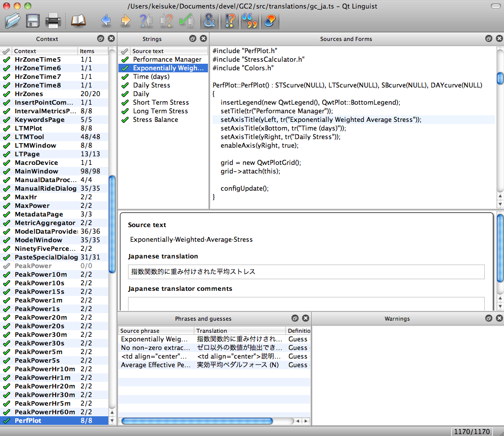Click Context list scroll down arrow
Viewport: 504px width, 436px height.
tap(112, 421)
